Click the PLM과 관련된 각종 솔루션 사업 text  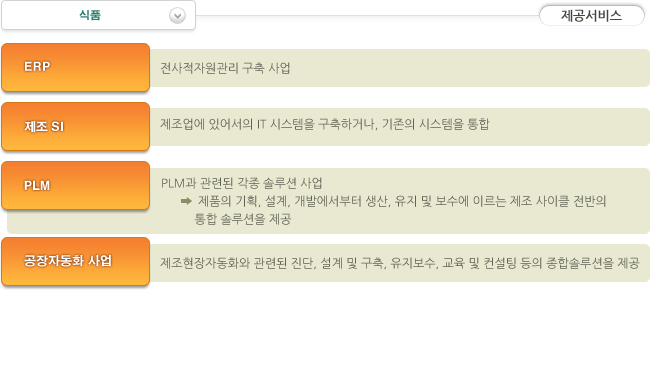point(242,183)
